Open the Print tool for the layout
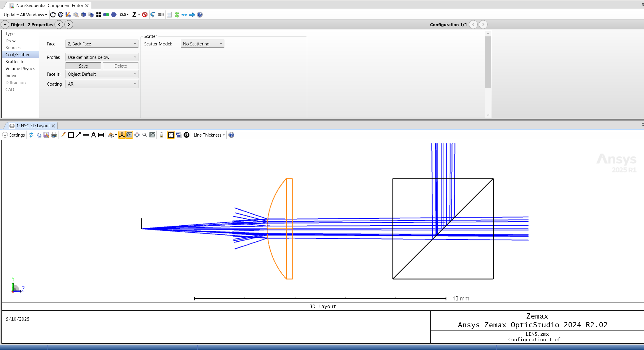Viewport: 644px width, 350px height. click(x=54, y=135)
